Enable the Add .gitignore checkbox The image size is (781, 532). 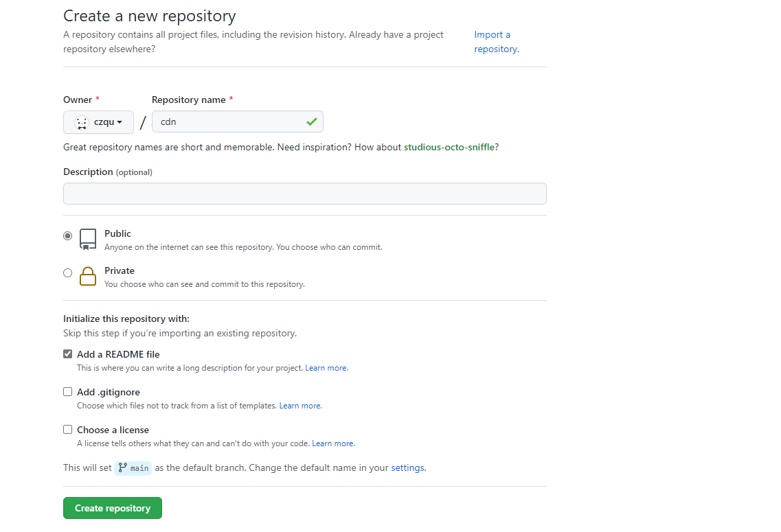click(x=67, y=392)
